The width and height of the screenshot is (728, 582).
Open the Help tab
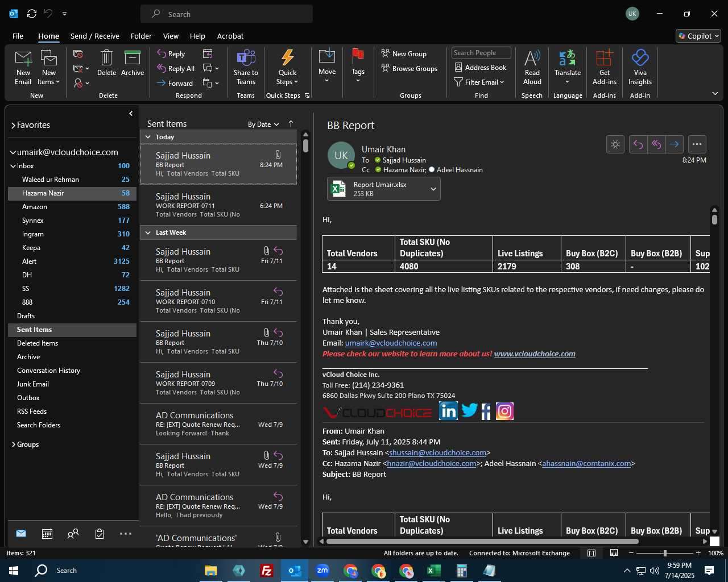coord(197,36)
